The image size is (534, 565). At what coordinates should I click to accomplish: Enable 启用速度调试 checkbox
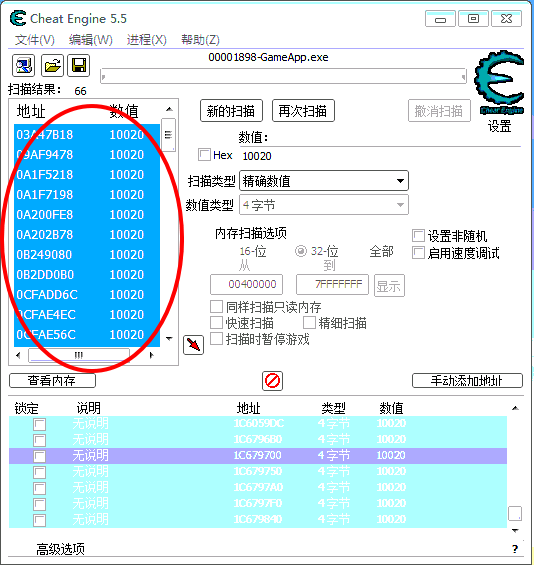click(x=418, y=253)
